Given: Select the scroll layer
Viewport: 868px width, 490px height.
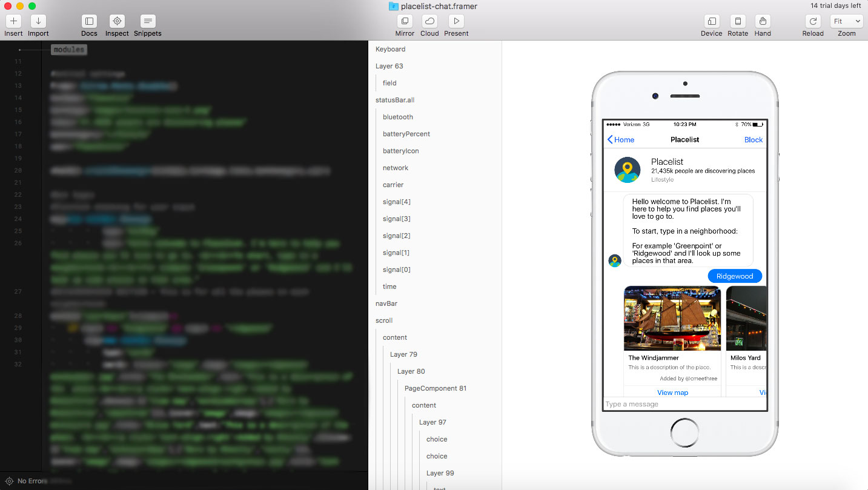Looking at the screenshot, I should (x=384, y=320).
